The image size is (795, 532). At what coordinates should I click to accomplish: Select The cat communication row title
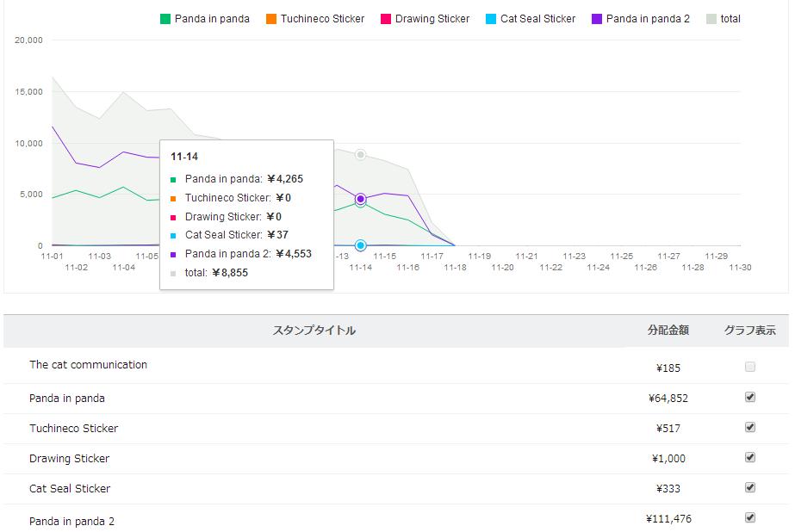(88, 365)
